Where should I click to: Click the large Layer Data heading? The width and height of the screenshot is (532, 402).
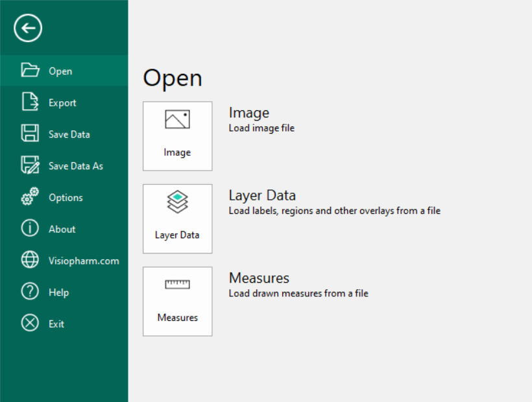[262, 196]
